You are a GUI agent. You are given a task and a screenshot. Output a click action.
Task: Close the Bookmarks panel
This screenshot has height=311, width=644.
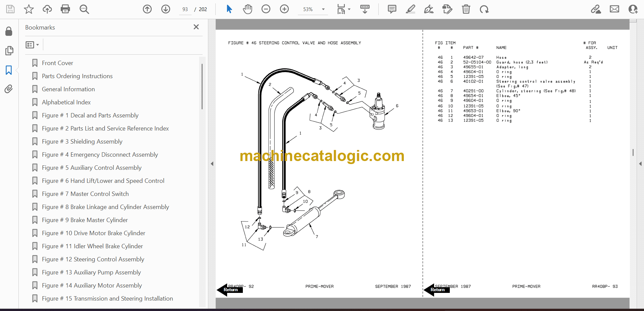196,27
